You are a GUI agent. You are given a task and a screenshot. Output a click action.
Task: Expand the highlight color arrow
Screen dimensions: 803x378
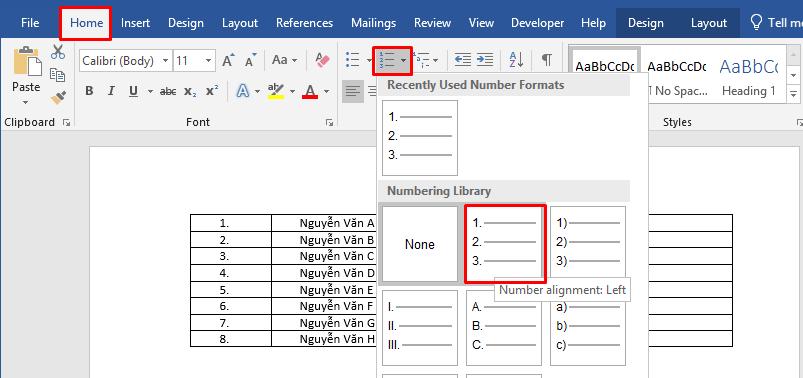pos(292,92)
